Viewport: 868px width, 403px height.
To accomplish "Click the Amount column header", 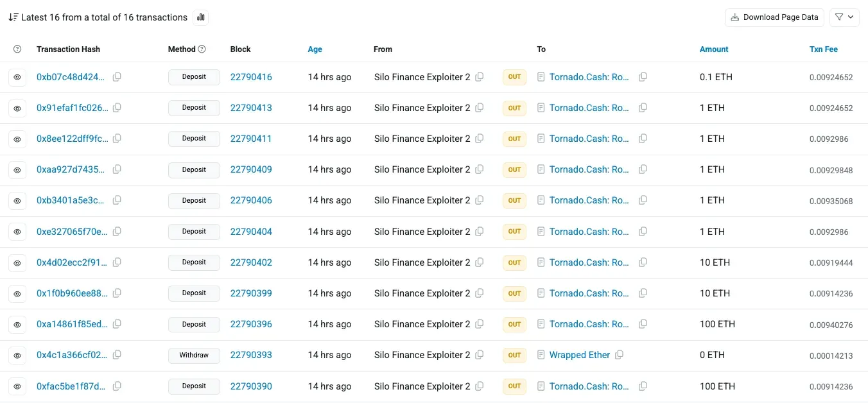I will click(x=713, y=49).
